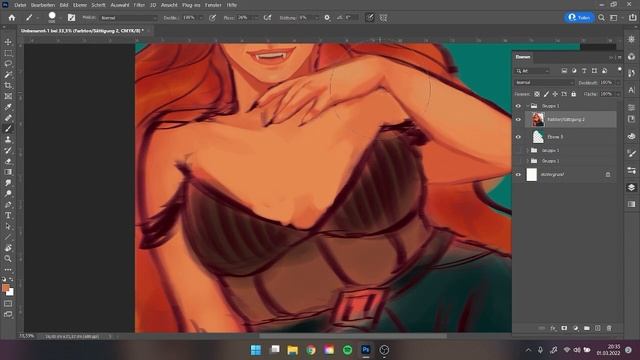Open the Deckkraft dropdown in options bar
This screenshot has width=640, height=360.
point(200,18)
